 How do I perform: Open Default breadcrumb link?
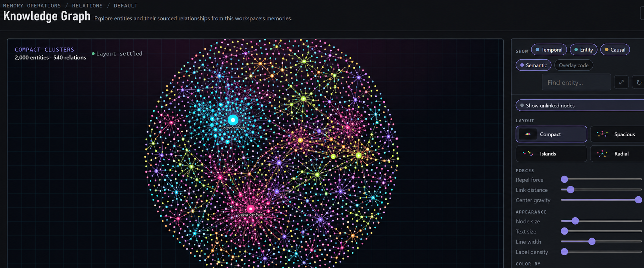(126, 6)
